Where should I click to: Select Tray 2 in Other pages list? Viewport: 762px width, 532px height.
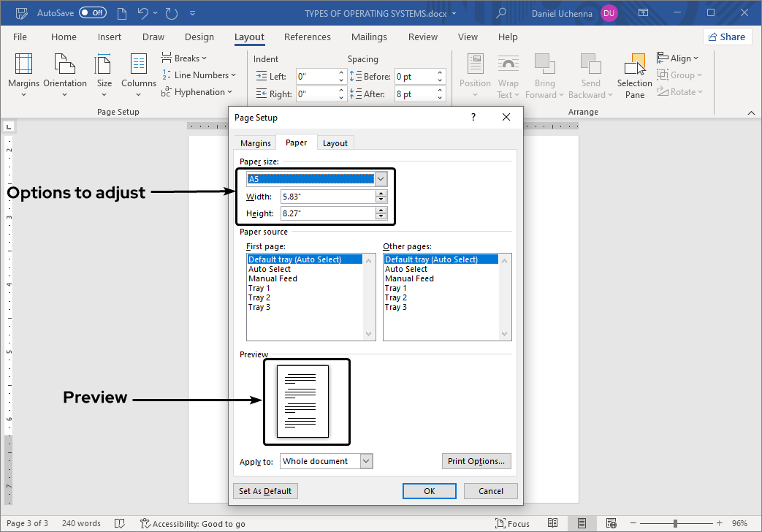coord(396,297)
